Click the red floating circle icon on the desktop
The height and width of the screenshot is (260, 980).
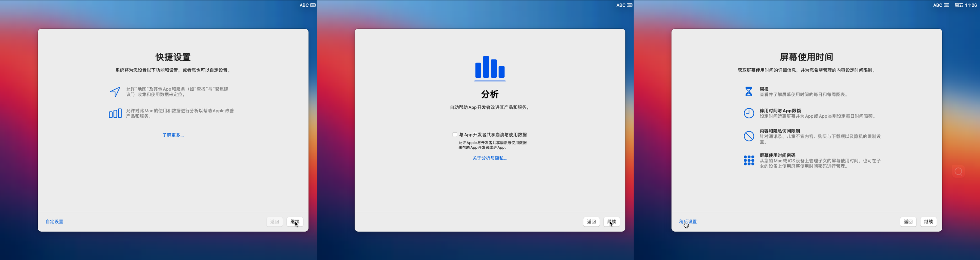pyautogui.click(x=958, y=171)
